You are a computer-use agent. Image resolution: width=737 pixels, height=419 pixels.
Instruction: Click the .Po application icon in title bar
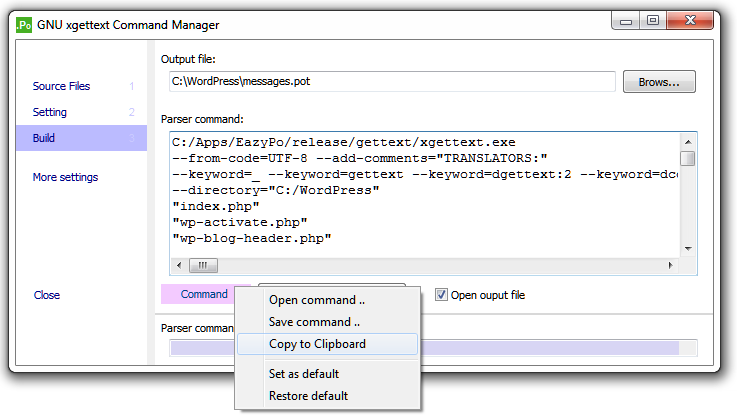pos(24,24)
